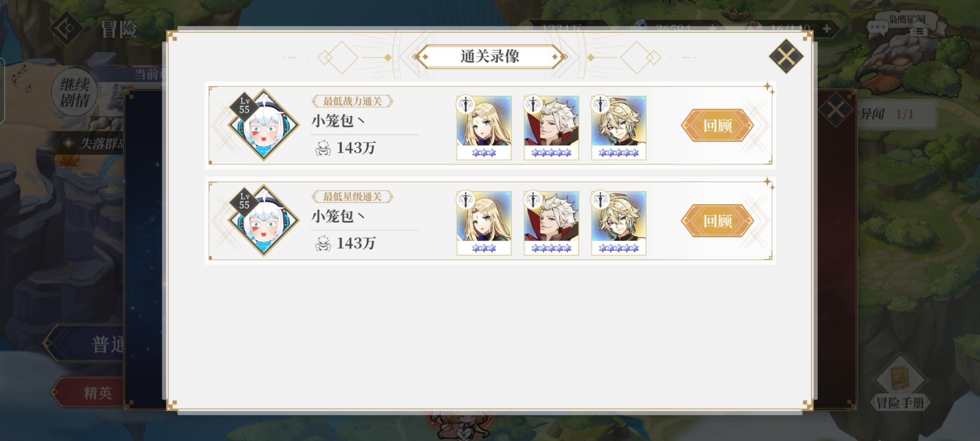Screen dimensions: 980x441
Task: Open the 冒险手册 book icon
Action: [x=900, y=382]
